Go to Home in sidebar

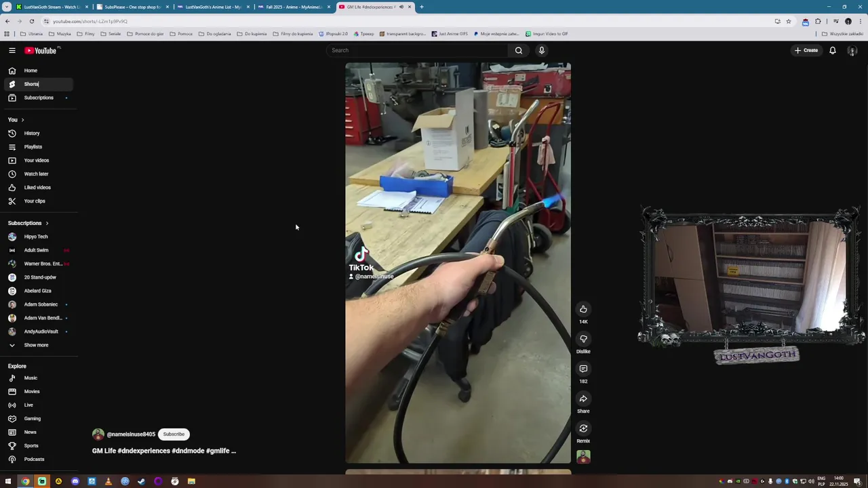pos(39,70)
